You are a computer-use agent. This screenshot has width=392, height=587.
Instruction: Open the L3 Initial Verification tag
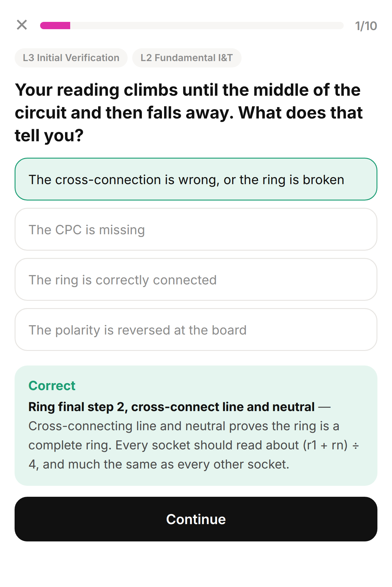tap(71, 58)
